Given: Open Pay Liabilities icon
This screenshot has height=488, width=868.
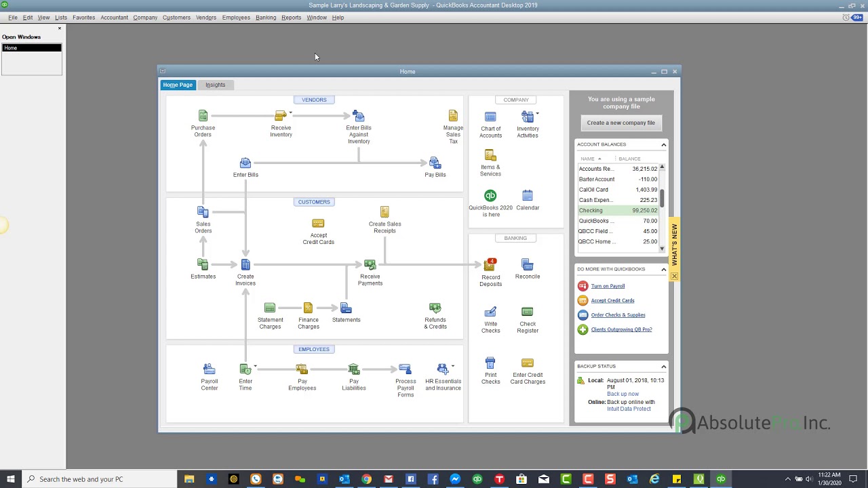Looking at the screenshot, I should click(353, 369).
